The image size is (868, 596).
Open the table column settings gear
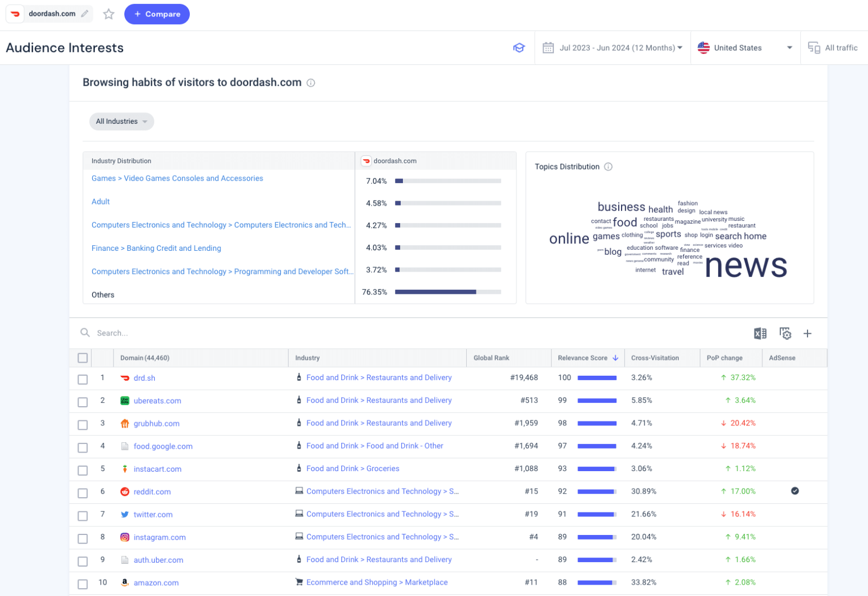[x=785, y=333]
